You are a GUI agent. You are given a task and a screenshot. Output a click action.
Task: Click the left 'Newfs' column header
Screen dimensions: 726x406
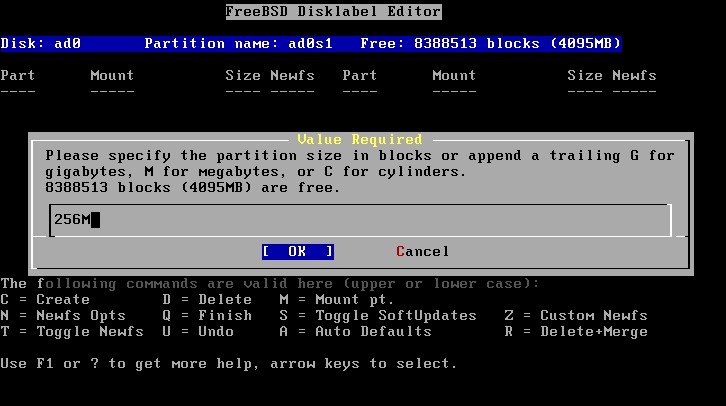click(292, 75)
